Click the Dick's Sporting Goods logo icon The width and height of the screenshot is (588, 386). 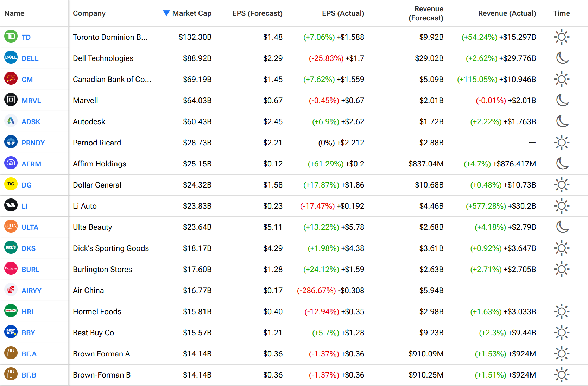11,247
